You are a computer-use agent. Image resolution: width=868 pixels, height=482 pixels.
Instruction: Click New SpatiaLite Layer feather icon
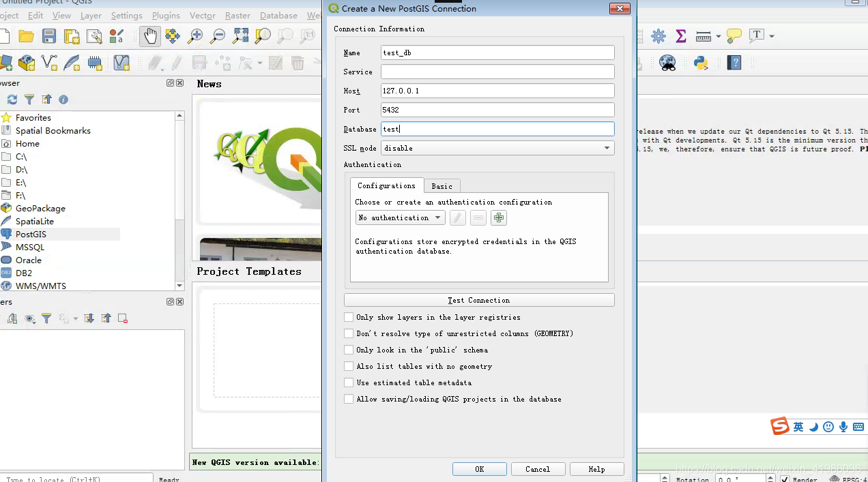[72, 63]
